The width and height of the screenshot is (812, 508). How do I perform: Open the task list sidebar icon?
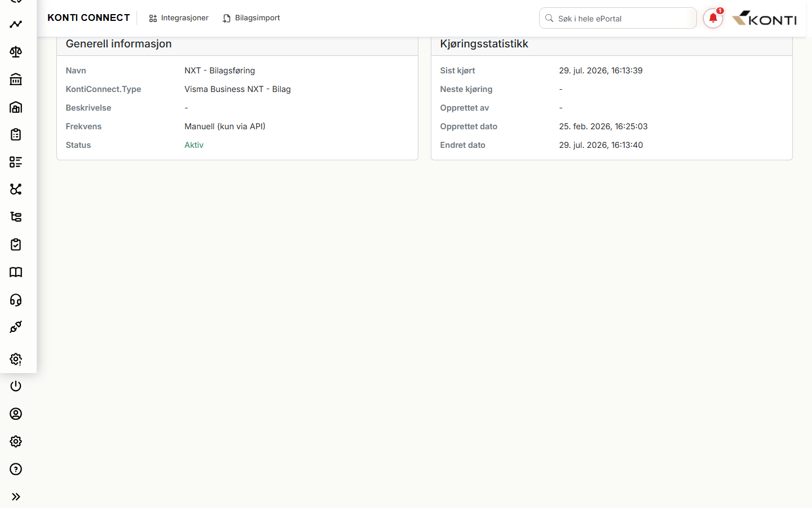coord(16,162)
